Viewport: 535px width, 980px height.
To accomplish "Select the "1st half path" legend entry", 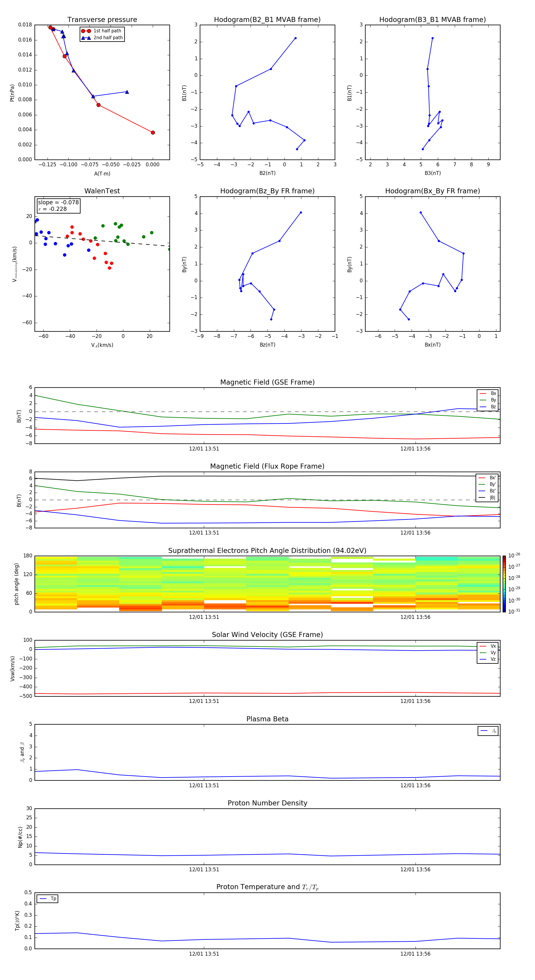I will pos(101,31).
